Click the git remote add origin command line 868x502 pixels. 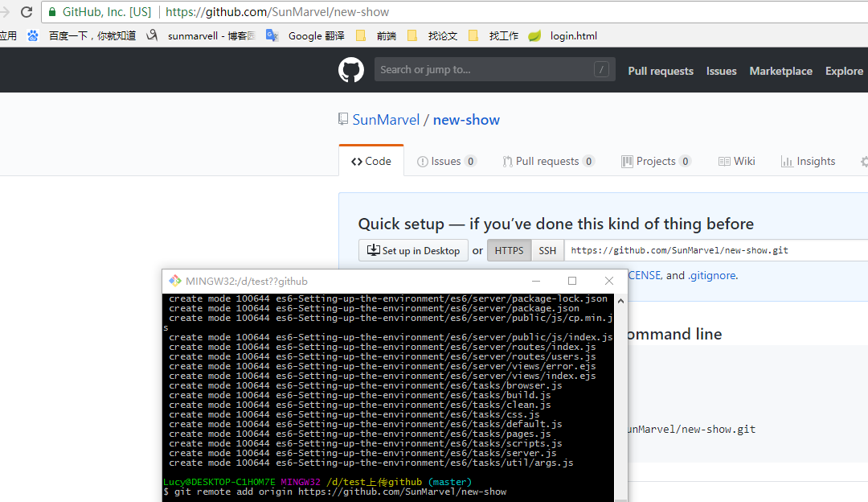tap(335, 492)
